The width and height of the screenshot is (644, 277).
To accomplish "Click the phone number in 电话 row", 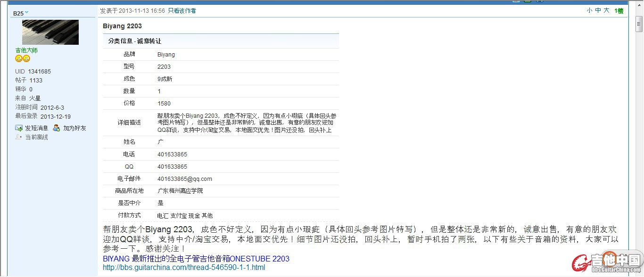I will (x=172, y=155).
